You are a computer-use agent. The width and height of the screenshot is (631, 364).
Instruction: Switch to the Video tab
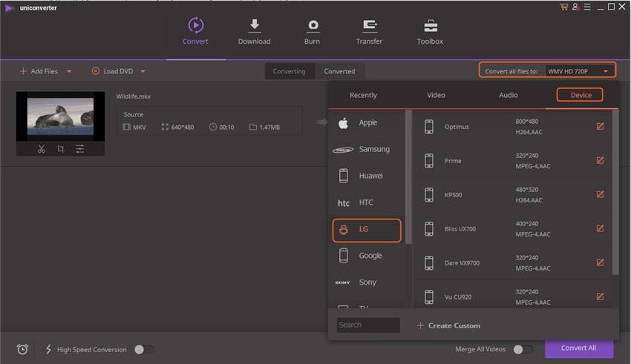pos(436,95)
